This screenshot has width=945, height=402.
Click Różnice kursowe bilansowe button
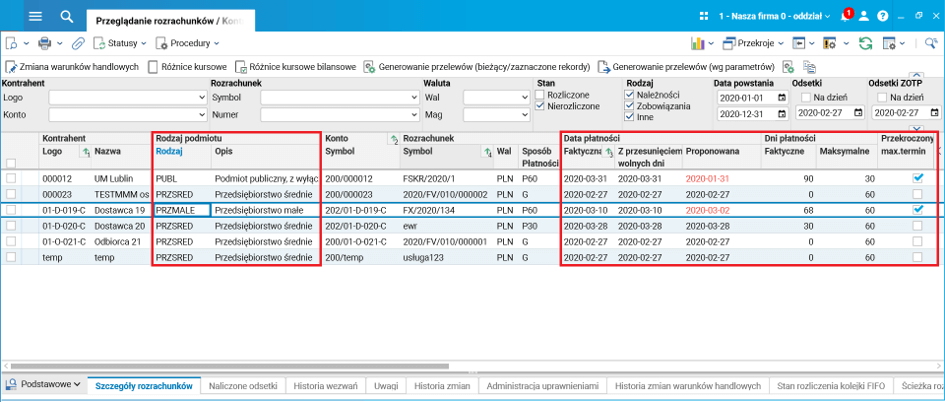pos(295,66)
